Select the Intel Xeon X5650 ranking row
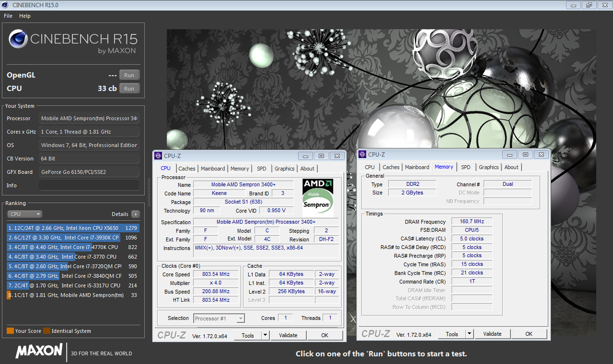 73,228
